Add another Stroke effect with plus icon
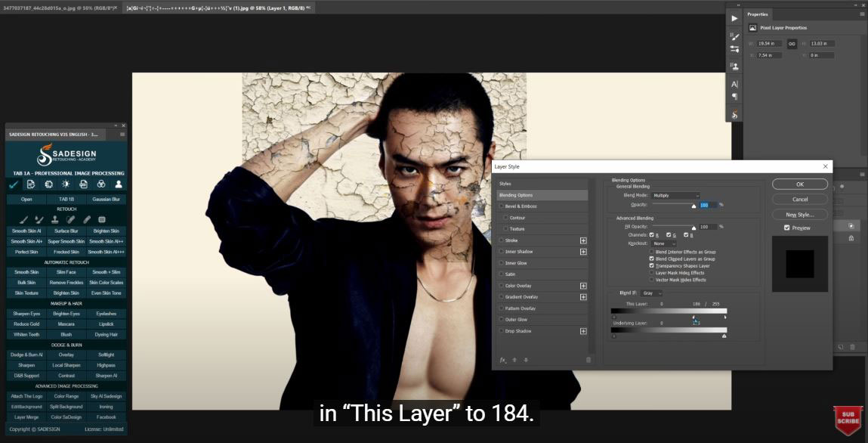The image size is (868, 443). 583,240
